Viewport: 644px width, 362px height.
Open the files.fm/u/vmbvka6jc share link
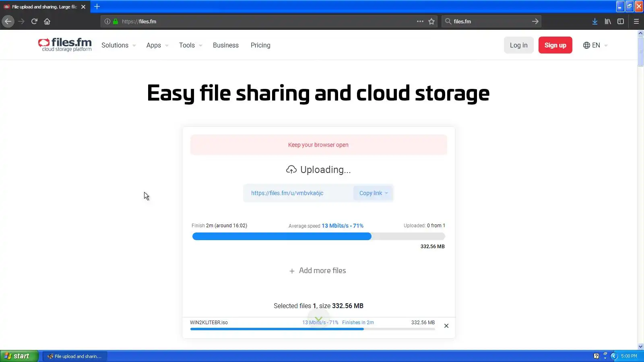[x=287, y=193]
